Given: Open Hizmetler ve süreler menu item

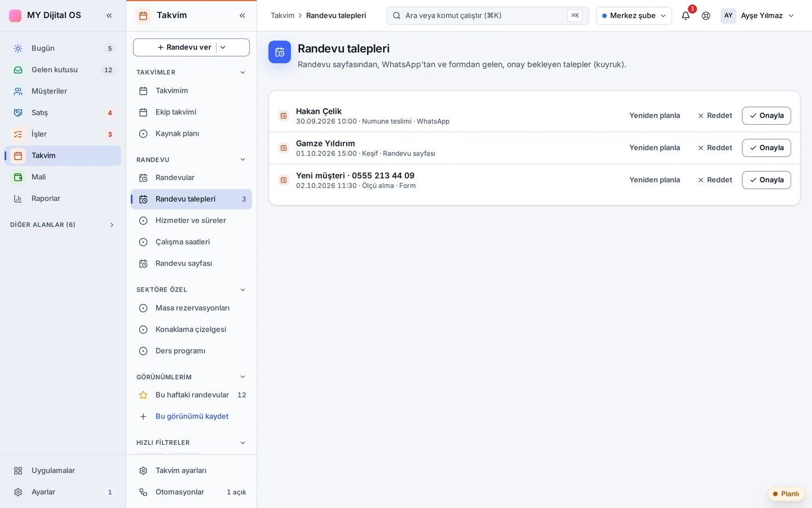Looking at the screenshot, I should click(191, 221).
